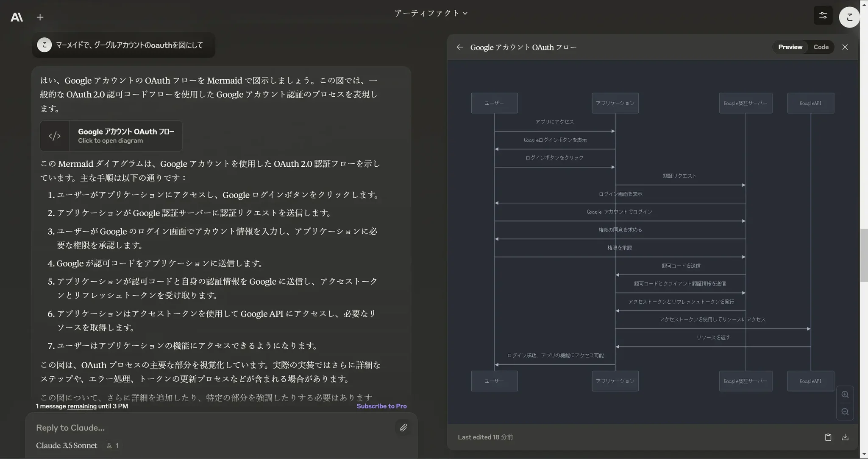Click the page vertical scrollbar thumb
Image resolution: width=868 pixels, height=459 pixels.
(863, 255)
